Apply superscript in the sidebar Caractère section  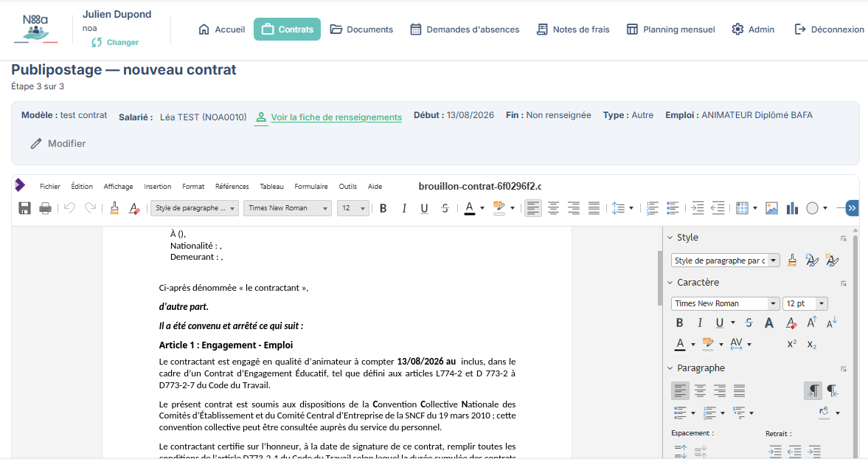[791, 344]
